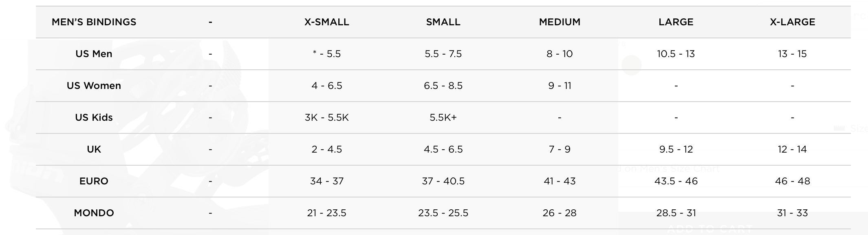Select the SMALL column header
Viewport: 868px width, 235px height.
coord(443,22)
